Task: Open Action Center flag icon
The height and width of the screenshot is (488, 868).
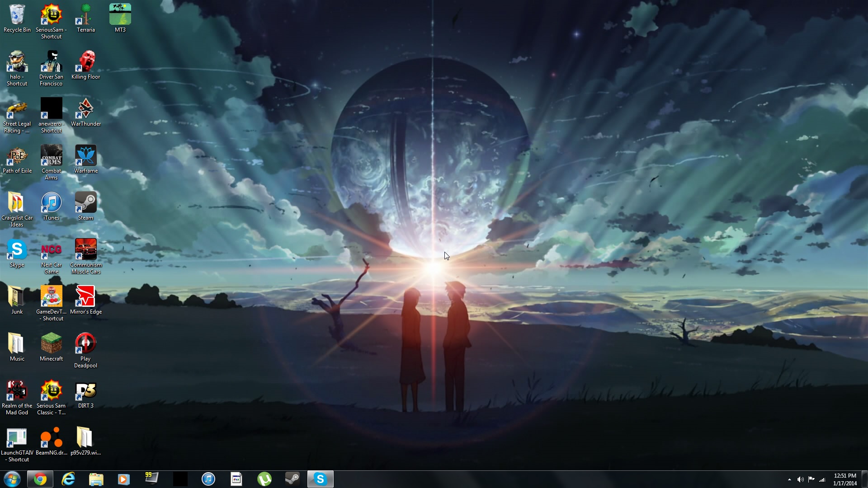Action: (x=811, y=479)
